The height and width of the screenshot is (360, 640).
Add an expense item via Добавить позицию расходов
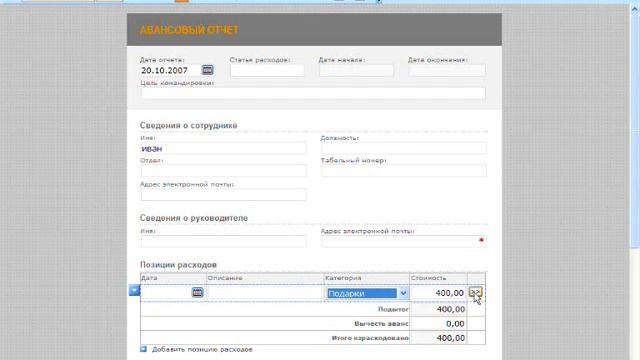202,349
